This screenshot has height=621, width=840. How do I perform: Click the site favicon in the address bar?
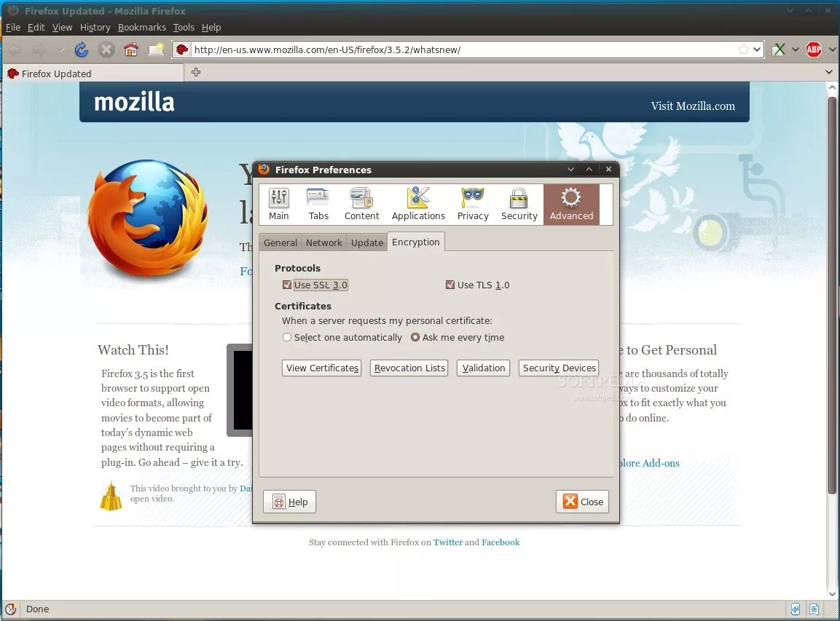point(182,50)
